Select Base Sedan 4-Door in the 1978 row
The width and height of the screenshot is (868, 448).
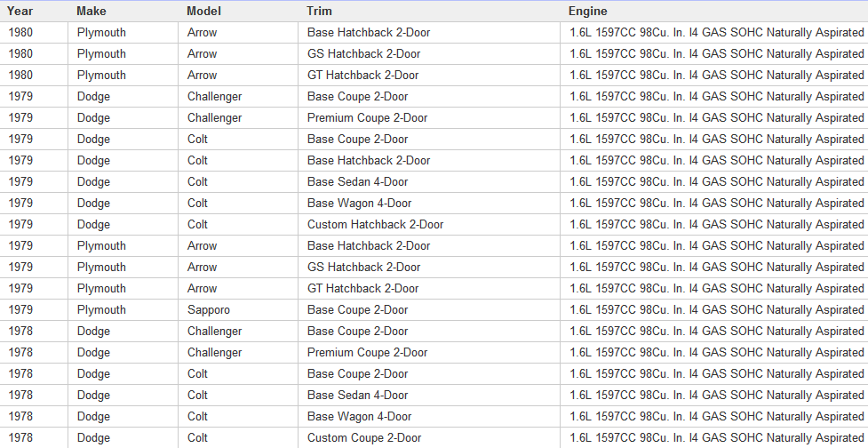357,395
